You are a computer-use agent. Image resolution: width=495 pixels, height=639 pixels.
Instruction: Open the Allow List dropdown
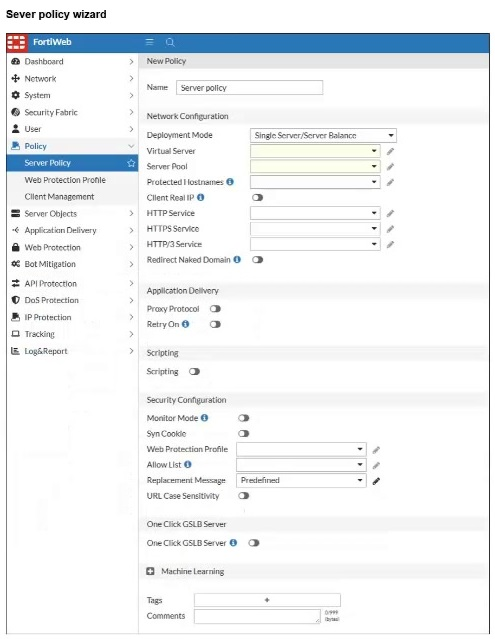tap(301, 465)
